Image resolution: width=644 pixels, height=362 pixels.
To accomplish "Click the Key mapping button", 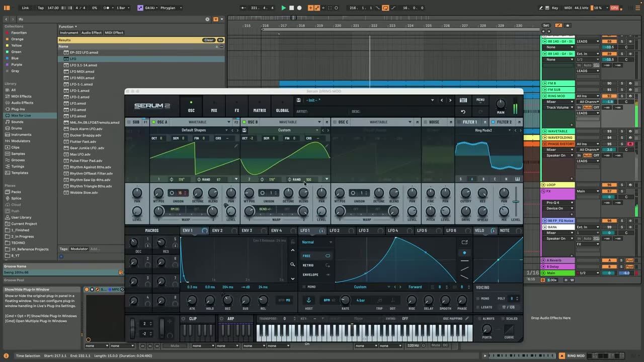I will (555, 8).
